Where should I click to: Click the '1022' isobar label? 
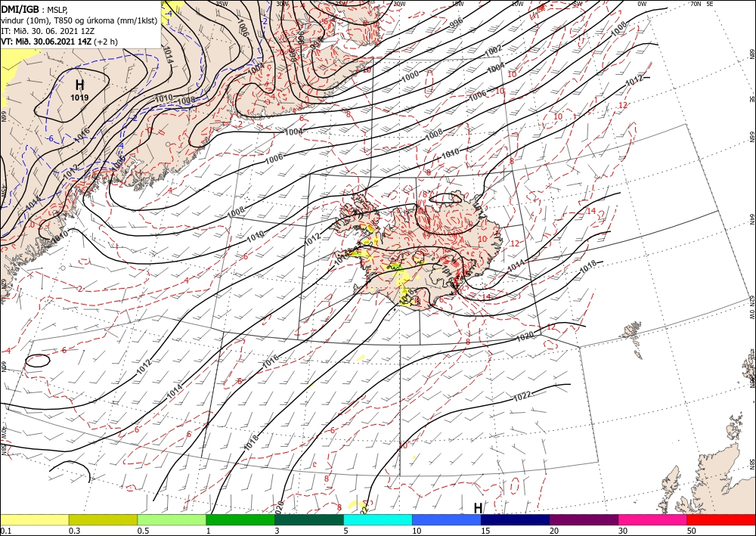pyautogui.click(x=522, y=396)
